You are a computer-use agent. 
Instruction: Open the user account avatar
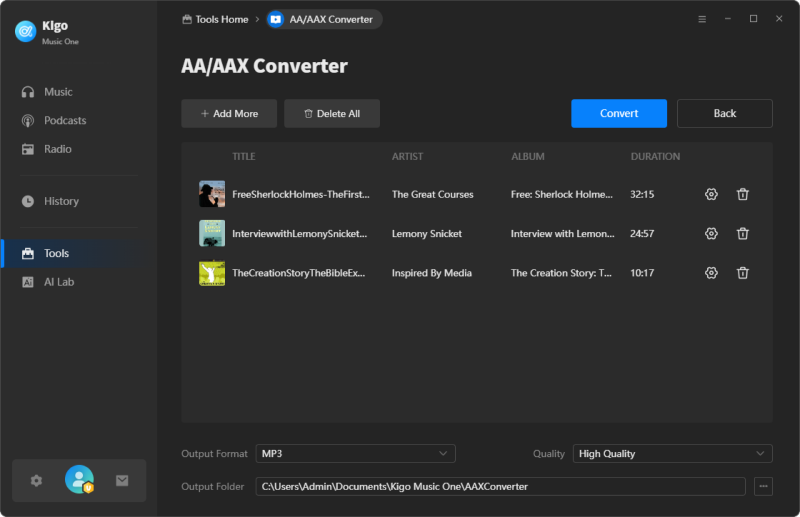coord(79,479)
